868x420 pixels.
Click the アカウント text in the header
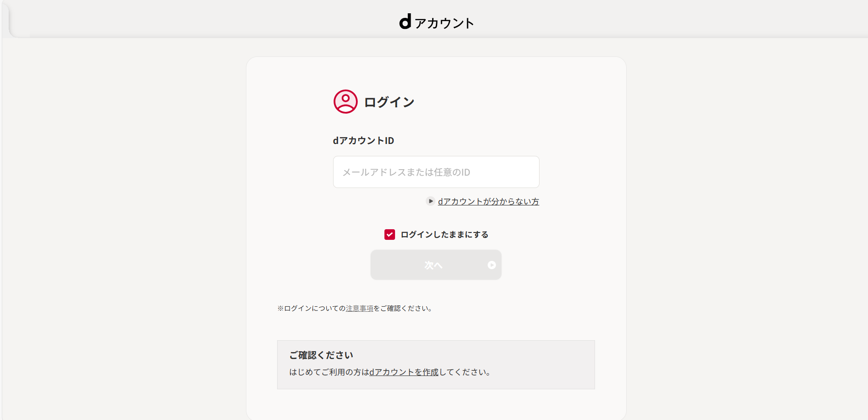[x=444, y=23]
